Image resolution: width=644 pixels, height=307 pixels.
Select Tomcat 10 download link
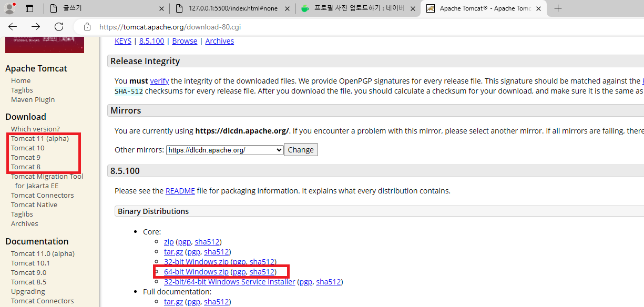[28, 148]
